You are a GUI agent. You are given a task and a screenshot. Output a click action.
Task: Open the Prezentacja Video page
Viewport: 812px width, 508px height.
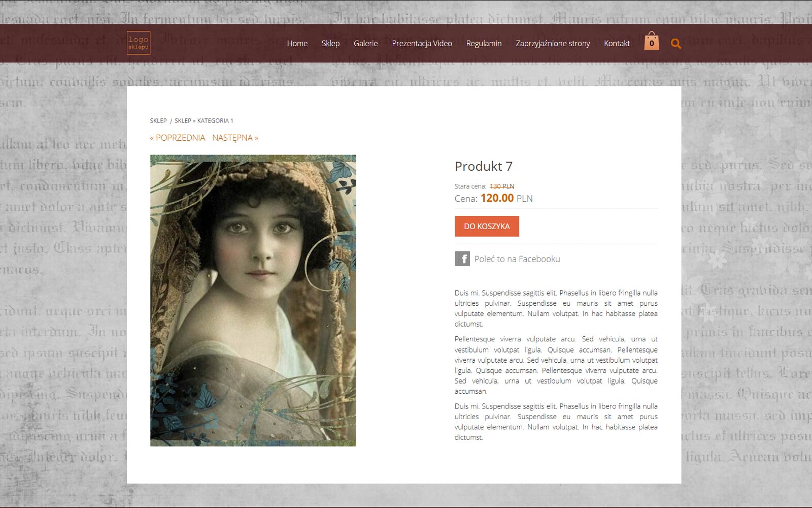(x=422, y=43)
